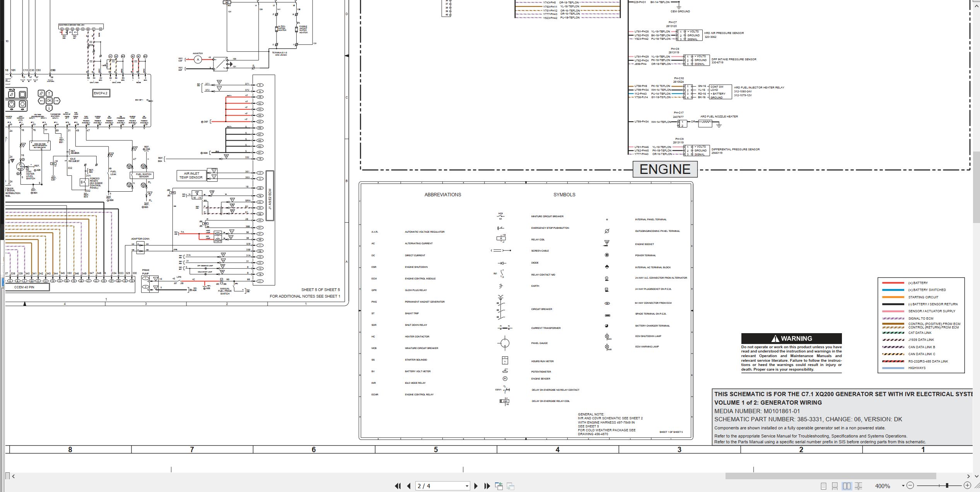This screenshot has height=492, width=980.
Task: Click grid column number 8 at bottom
Action: click(x=70, y=449)
